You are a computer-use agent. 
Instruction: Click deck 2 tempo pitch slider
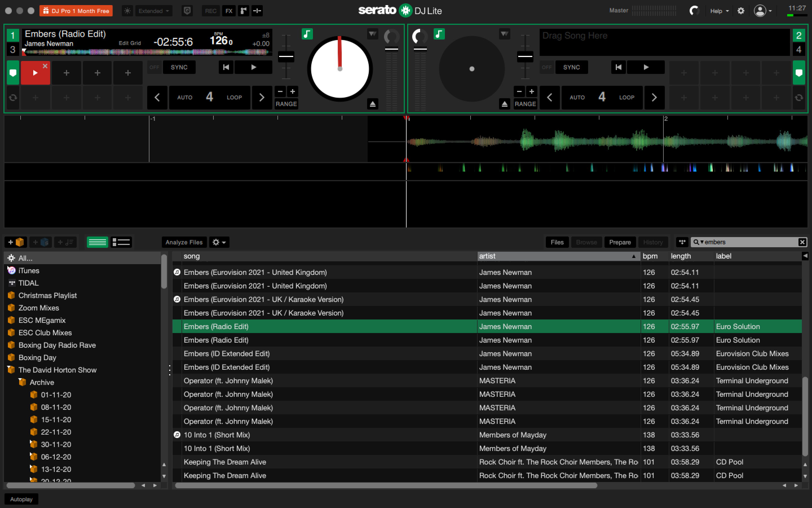pos(525,56)
